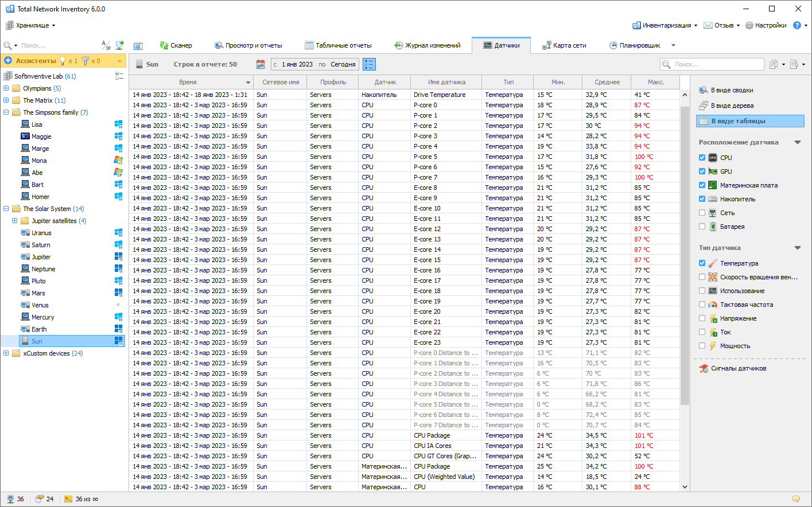Screen dimensions: 812x507
Task: Expand The Matrix group
Action: coord(6,100)
